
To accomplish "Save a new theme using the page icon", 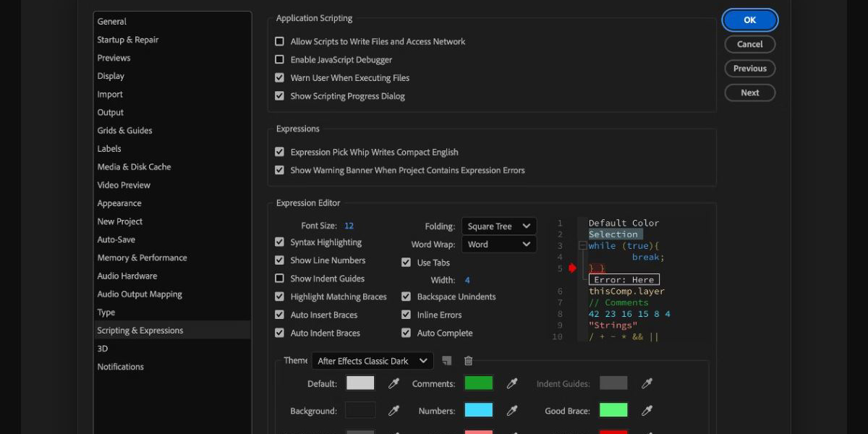I will tap(447, 361).
